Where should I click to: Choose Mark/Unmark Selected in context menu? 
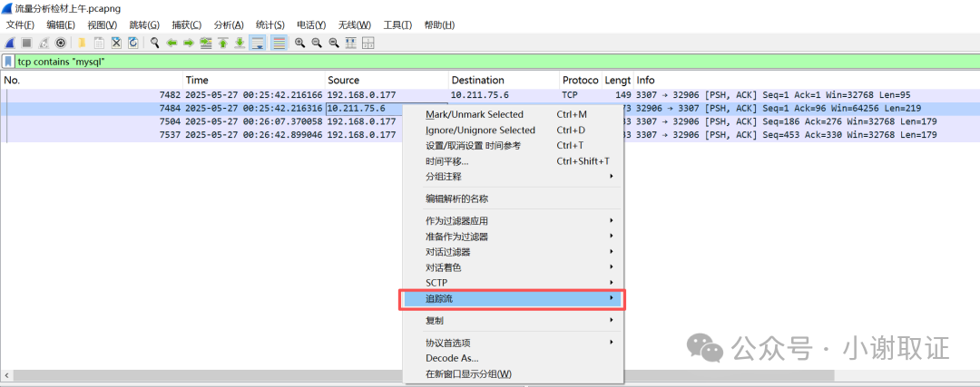click(x=513, y=114)
